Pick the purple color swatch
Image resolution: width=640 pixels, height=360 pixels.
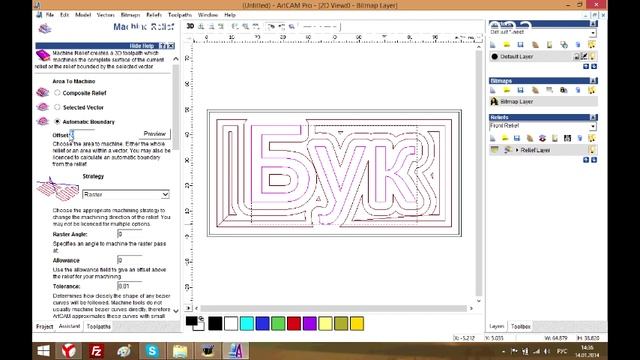tap(310, 324)
